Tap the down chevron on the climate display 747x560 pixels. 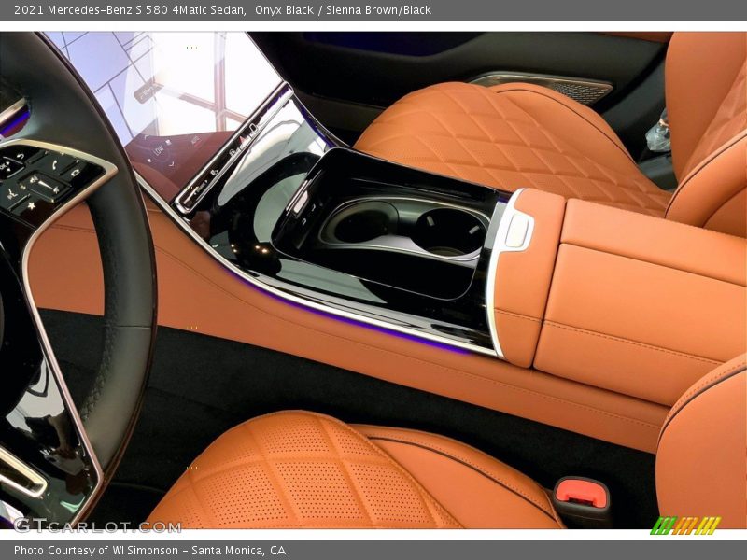(x=171, y=164)
